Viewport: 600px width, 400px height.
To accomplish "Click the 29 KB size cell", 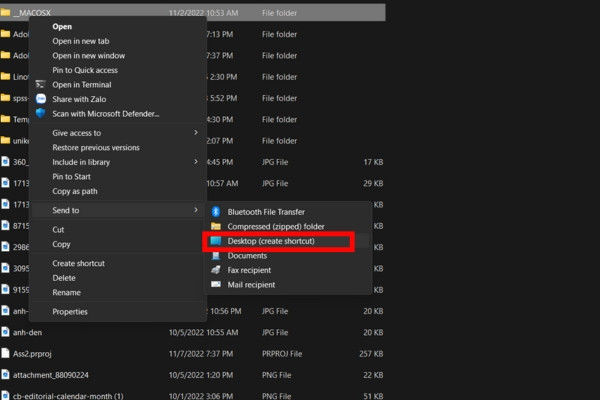I will (x=373, y=183).
